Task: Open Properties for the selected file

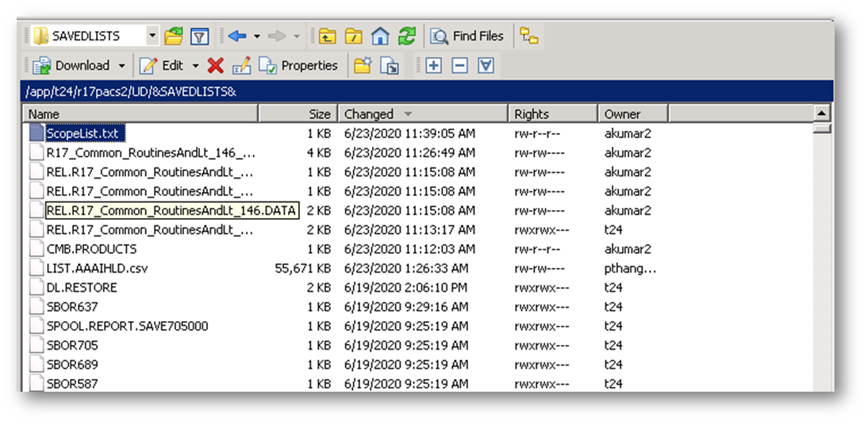Action: coord(299,66)
